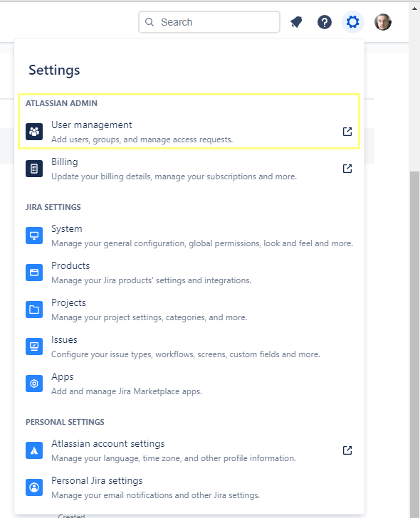The height and width of the screenshot is (518, 420).
Task: Click the 'JIRA SETTINGS' section label
Action: [53, 207]
